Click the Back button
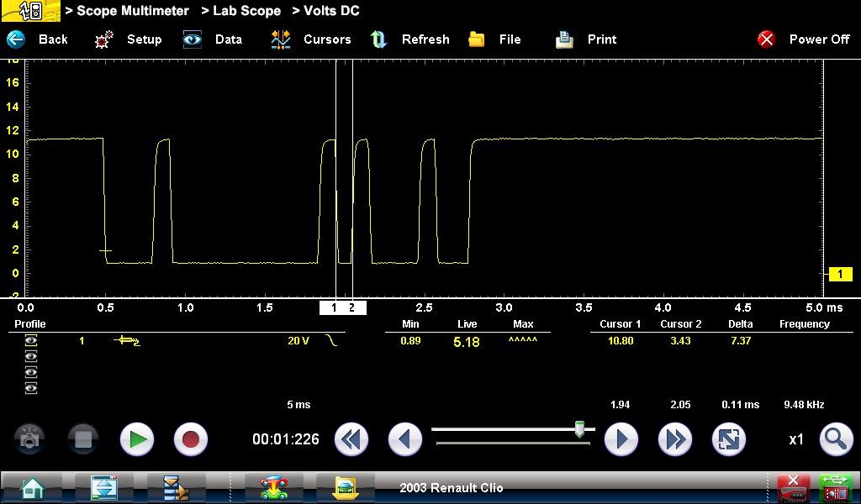 click(38, 39)
